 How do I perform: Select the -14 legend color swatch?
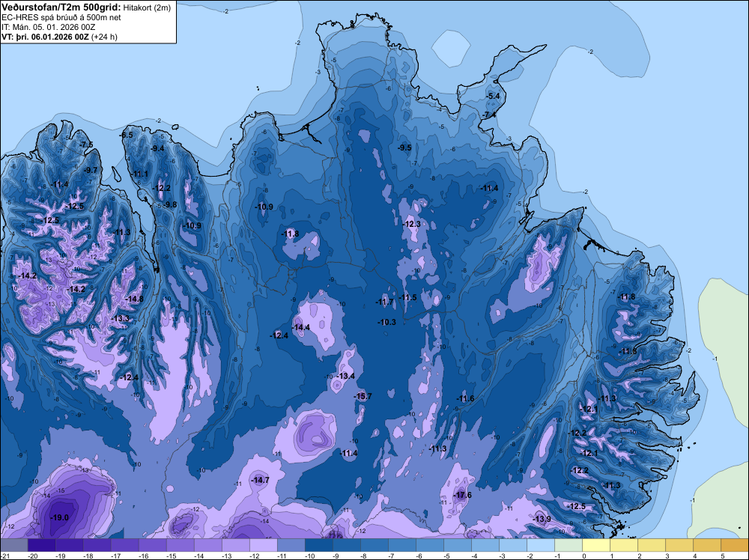(207, 545)
